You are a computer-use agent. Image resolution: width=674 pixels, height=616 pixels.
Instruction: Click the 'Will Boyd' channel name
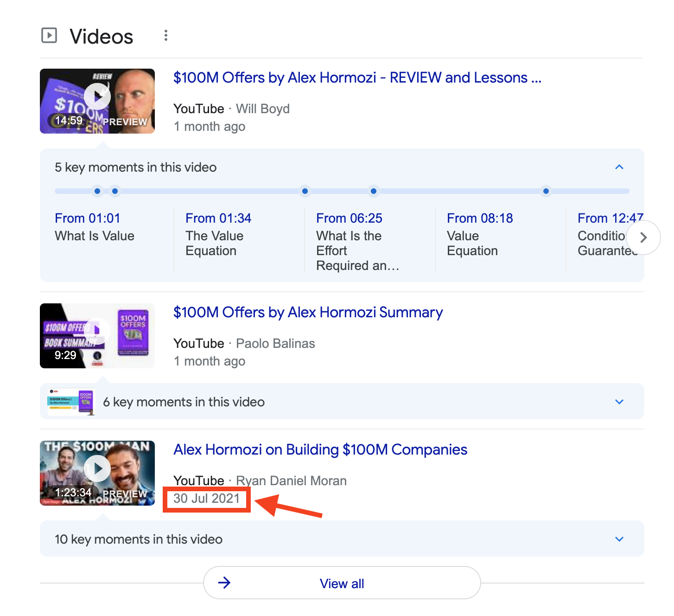click(263, 109)
